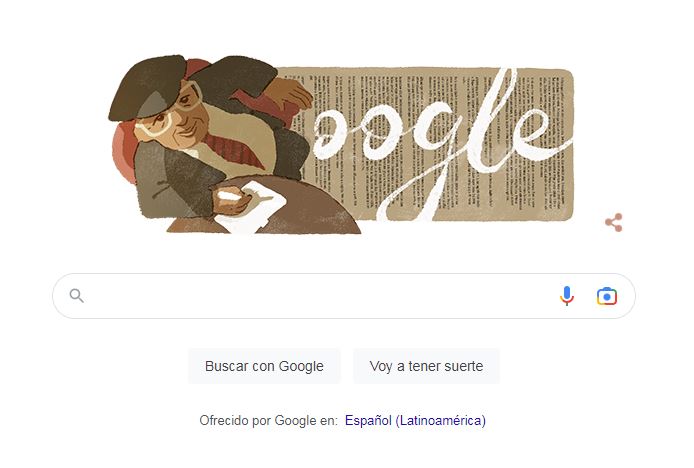The height and width of the screenshot is (468, 694).
Task: Switch language to Español (Latinoamérica)
Action: pyautogui.click(x=415, y=420)
